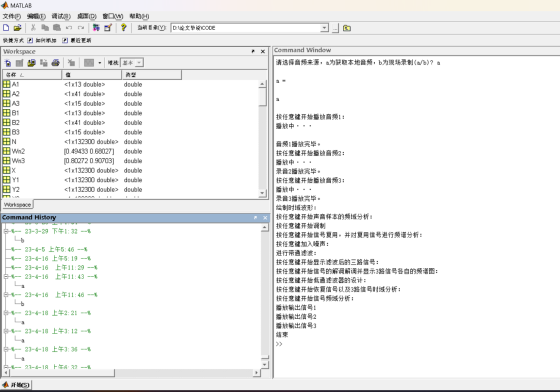The image size is (560, 392).
Task: Open selected variable in Workspace toolbar
Action: click(x=20, y=63)
